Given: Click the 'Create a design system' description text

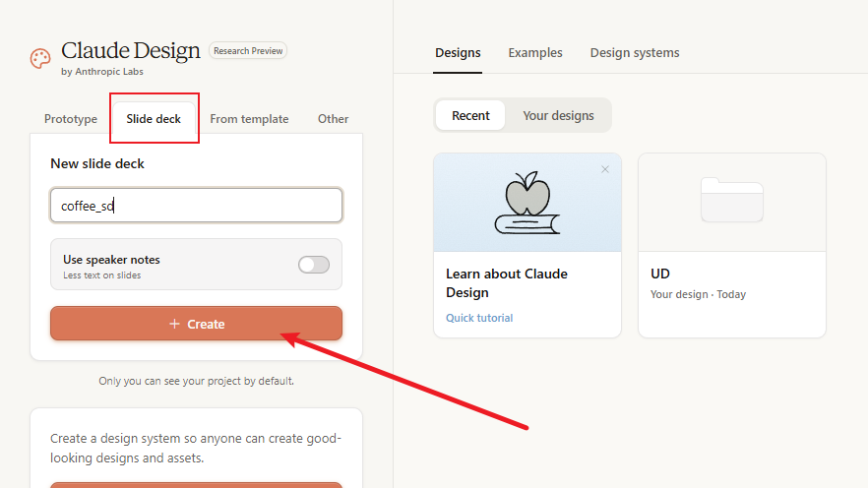Looking at the screenshot, I should [x=196, y=449].
